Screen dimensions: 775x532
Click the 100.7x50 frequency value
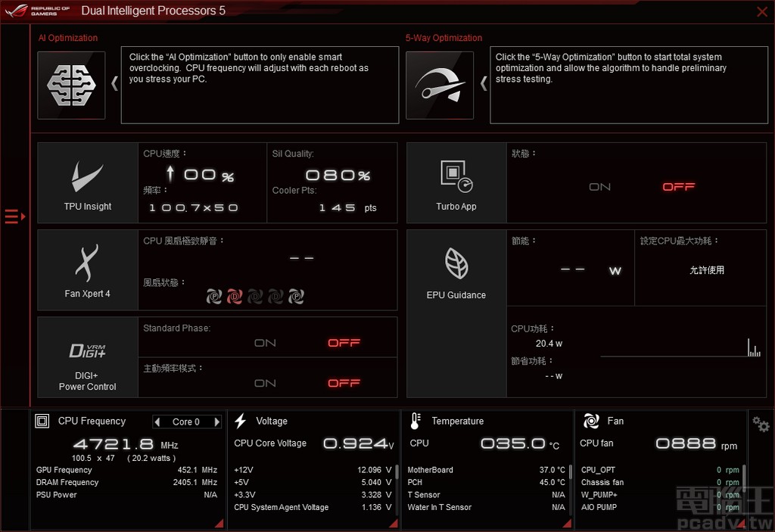point(193,208)
